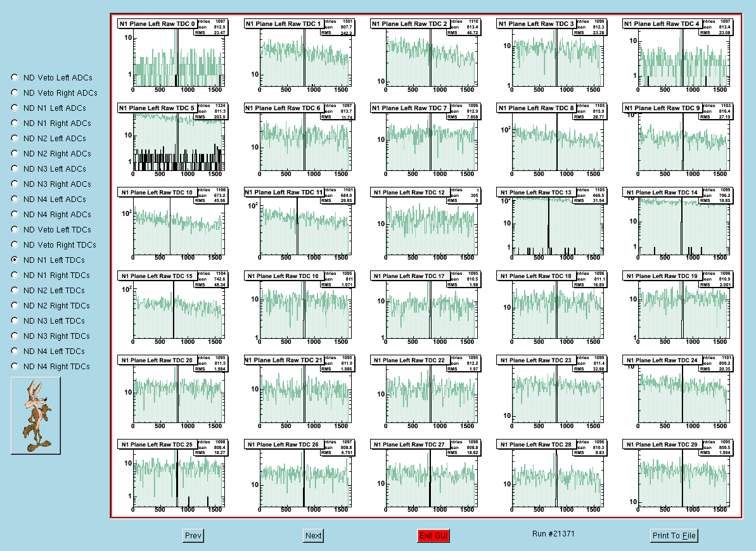
Task: Switch to ND N2 Left TDCs
Action: coord(15,289)
